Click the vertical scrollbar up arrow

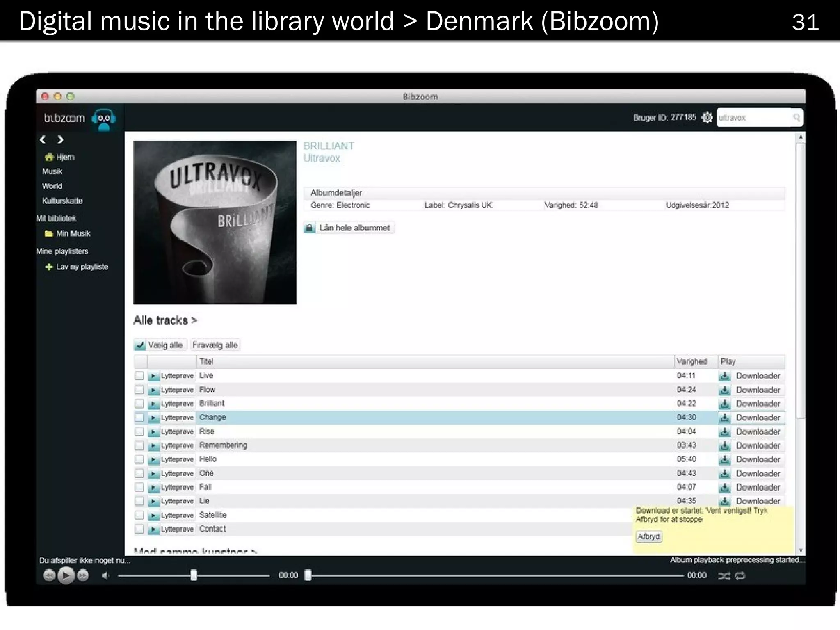(x=800, y=137)
